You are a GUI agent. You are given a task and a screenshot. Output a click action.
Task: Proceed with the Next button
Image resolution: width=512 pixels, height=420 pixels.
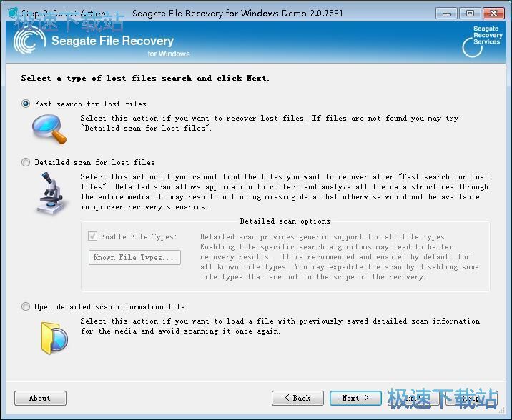(355, 398)
